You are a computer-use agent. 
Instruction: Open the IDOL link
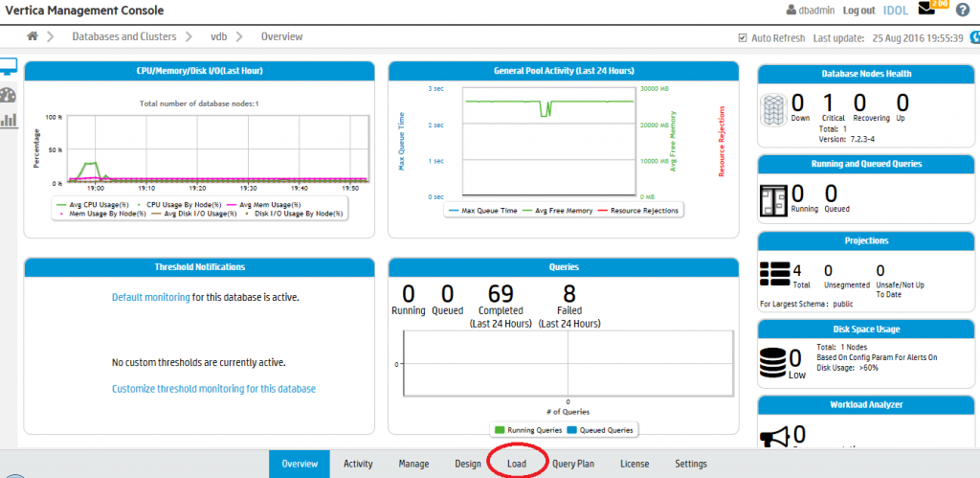pyautogui.click(x=895, y=11)
